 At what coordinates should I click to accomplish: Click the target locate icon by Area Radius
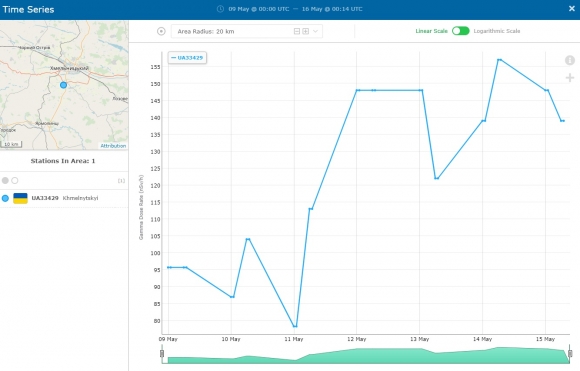[161, 31]
